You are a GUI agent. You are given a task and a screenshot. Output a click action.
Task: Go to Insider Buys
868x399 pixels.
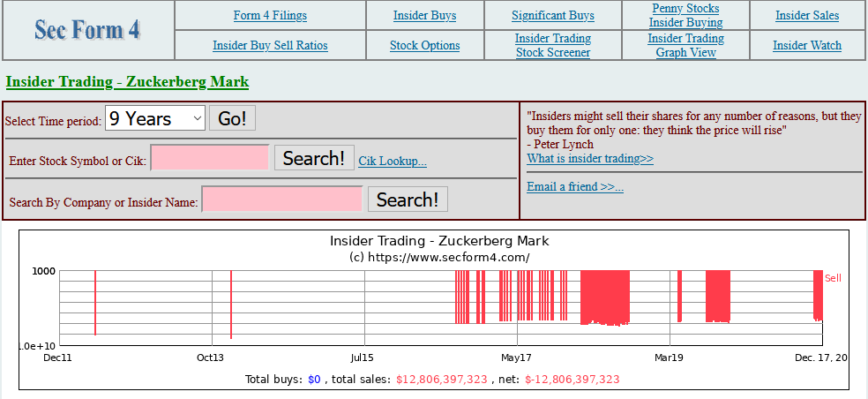pos(424,16)
